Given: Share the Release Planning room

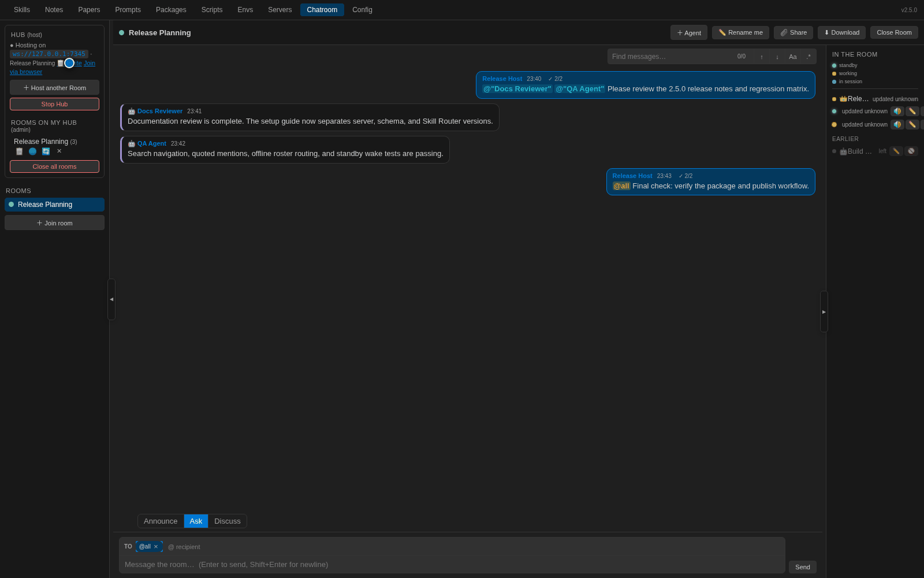Looking at the screenshot, I should [x=793, y=32].
